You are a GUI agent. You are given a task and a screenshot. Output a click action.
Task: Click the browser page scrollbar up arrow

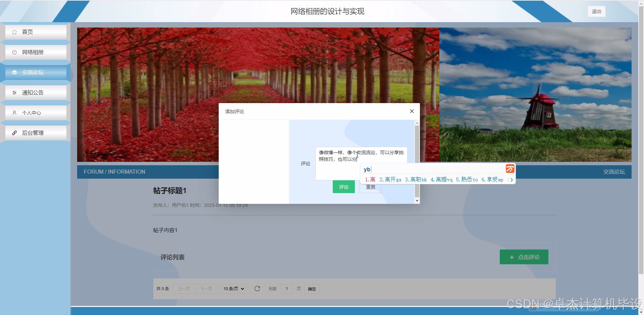coord(641,3)
